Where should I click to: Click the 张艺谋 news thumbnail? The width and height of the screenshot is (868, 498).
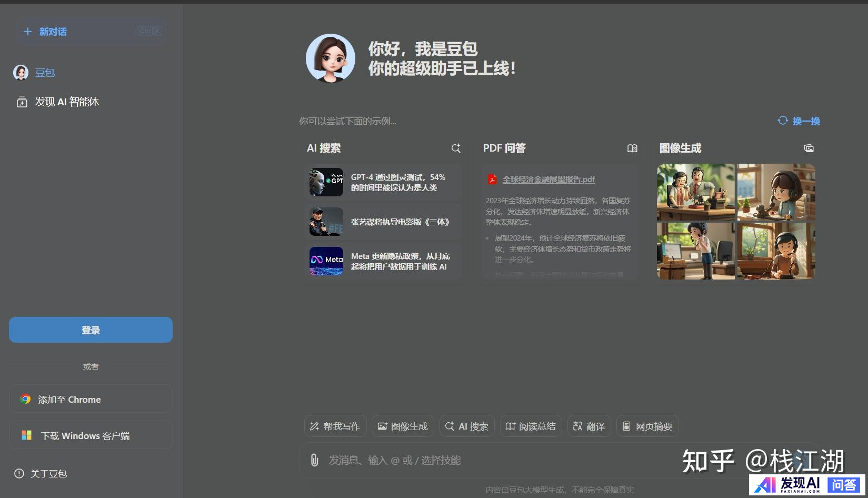tap(326, 222)
